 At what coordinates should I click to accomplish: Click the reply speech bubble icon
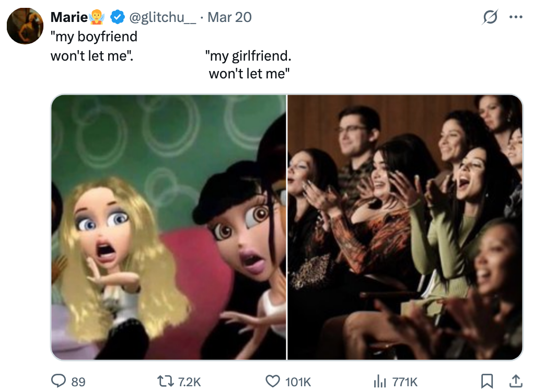59,382
